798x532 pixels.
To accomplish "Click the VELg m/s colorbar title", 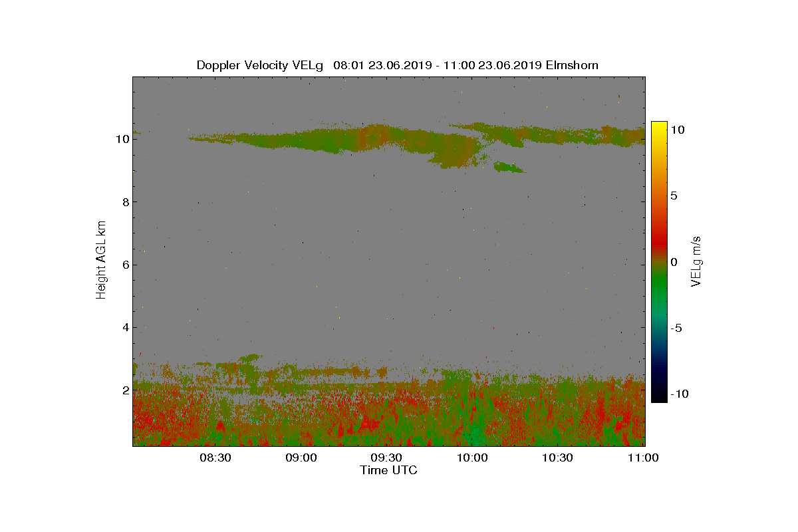I will pos(696,261).
